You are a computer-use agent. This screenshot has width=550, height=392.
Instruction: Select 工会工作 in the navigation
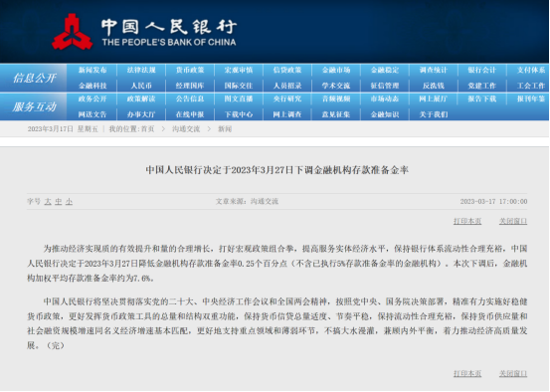tap(531, 86)
